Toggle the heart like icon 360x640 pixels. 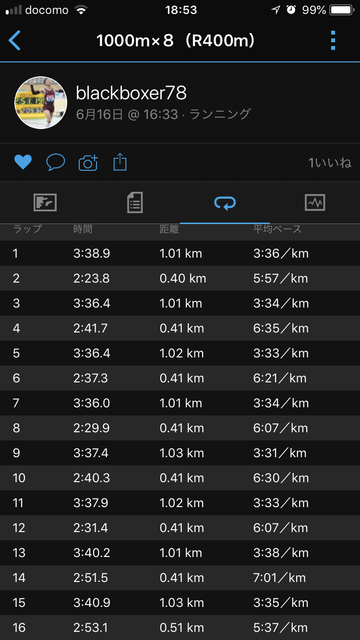[23, 162]
